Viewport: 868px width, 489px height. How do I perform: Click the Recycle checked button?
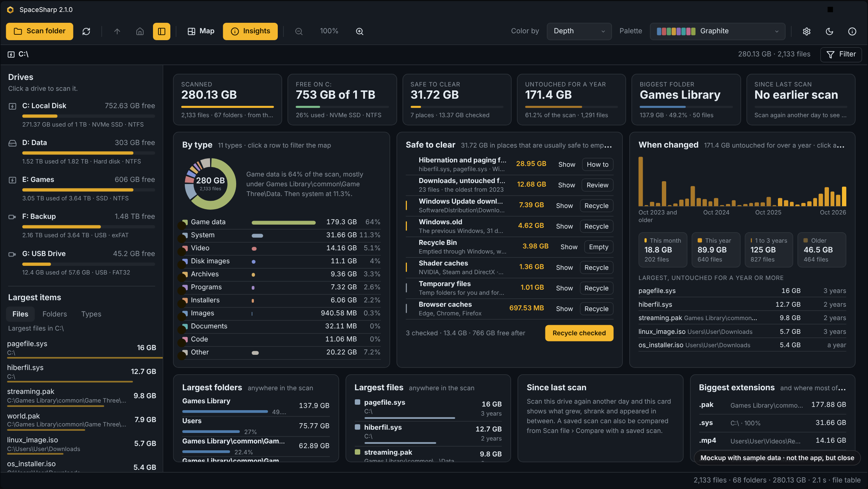(579, 333)
